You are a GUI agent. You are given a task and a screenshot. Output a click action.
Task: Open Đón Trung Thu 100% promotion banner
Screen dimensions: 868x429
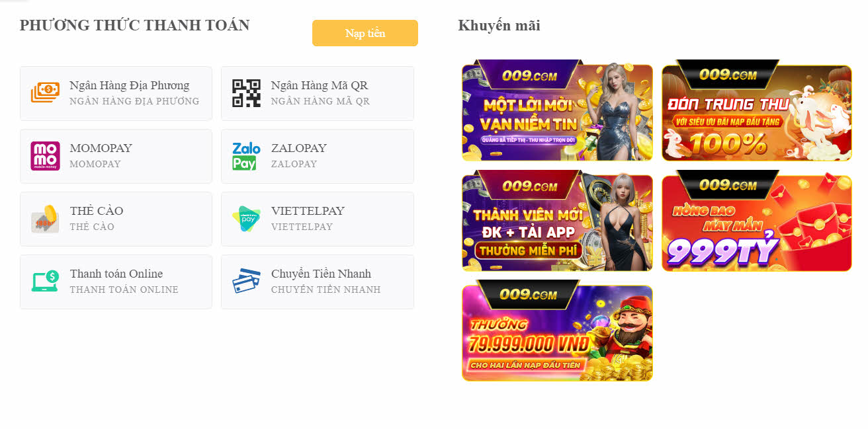tap(757, 110)
